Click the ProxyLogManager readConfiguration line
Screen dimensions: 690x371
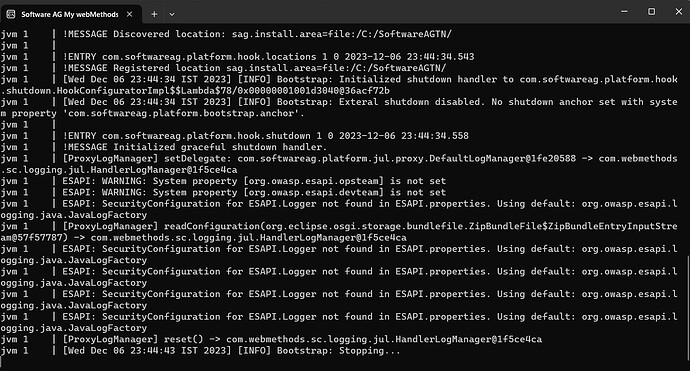click(339, 232)
